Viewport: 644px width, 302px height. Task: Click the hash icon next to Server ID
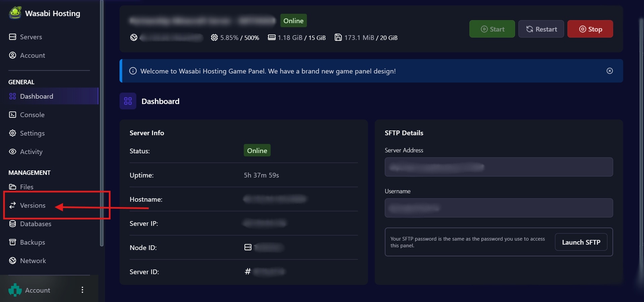pyautogui.click(x=248, y=271)
